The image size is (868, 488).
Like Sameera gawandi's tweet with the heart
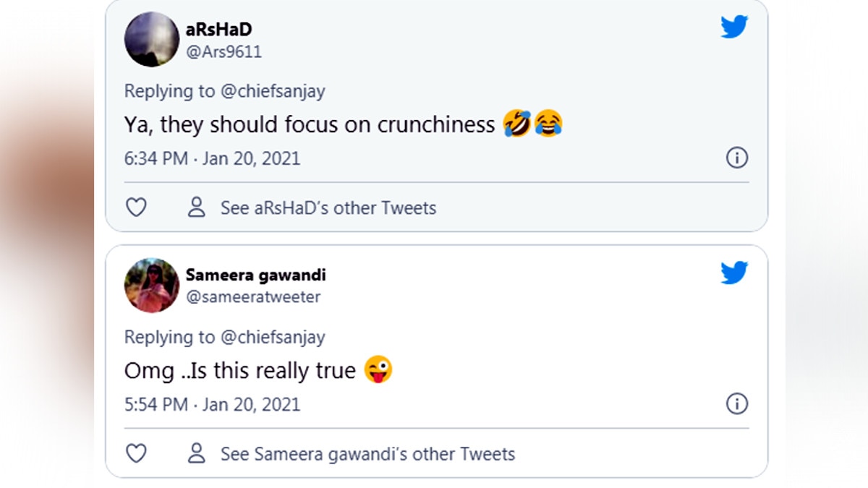point(136,454)
